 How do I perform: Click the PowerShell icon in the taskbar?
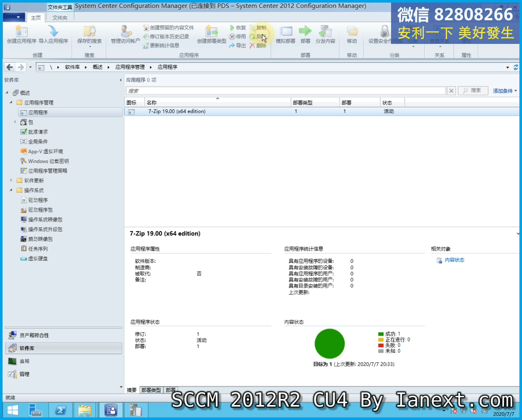point(60,410)
